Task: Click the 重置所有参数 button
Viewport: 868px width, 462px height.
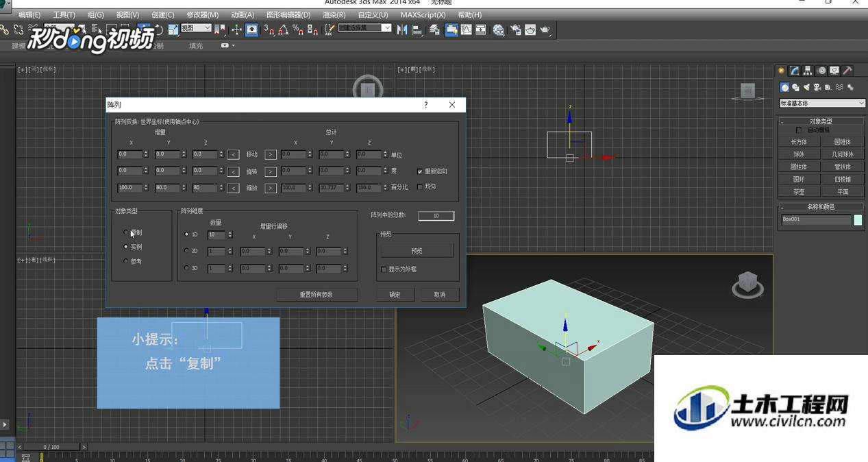Action: point(317,294)
